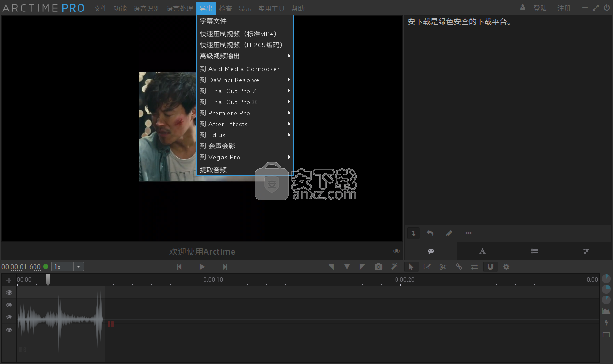Click the user profile icon
Viewport: 613px width, 364px height.
click(522, 8)
